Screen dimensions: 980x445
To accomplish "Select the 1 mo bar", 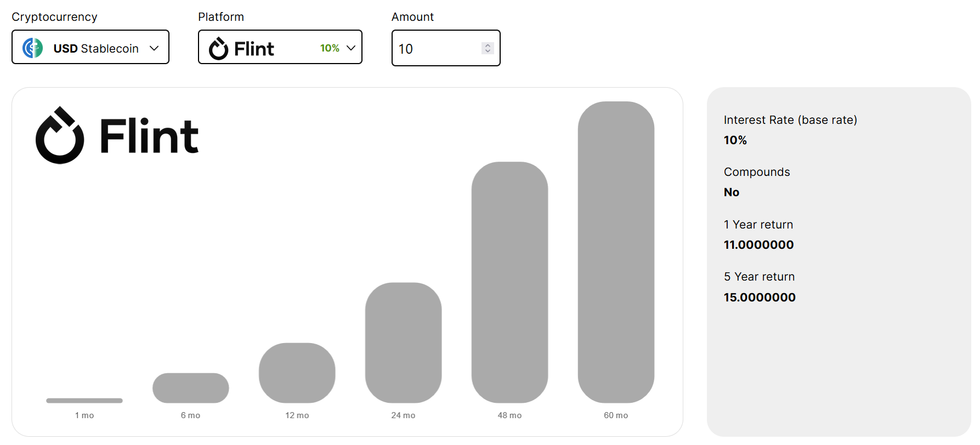I will pyautogui.click(x=84, y=401).
